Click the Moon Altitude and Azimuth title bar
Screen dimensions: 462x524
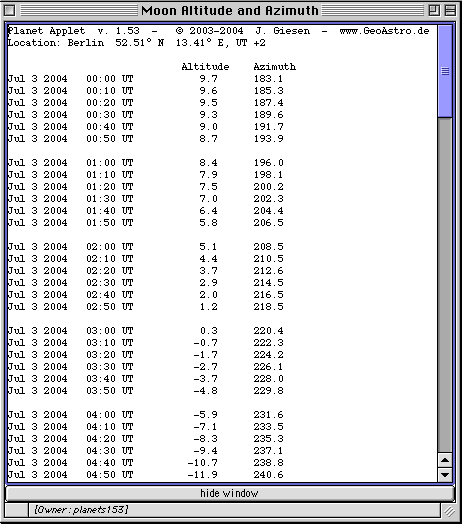[230, 11]
